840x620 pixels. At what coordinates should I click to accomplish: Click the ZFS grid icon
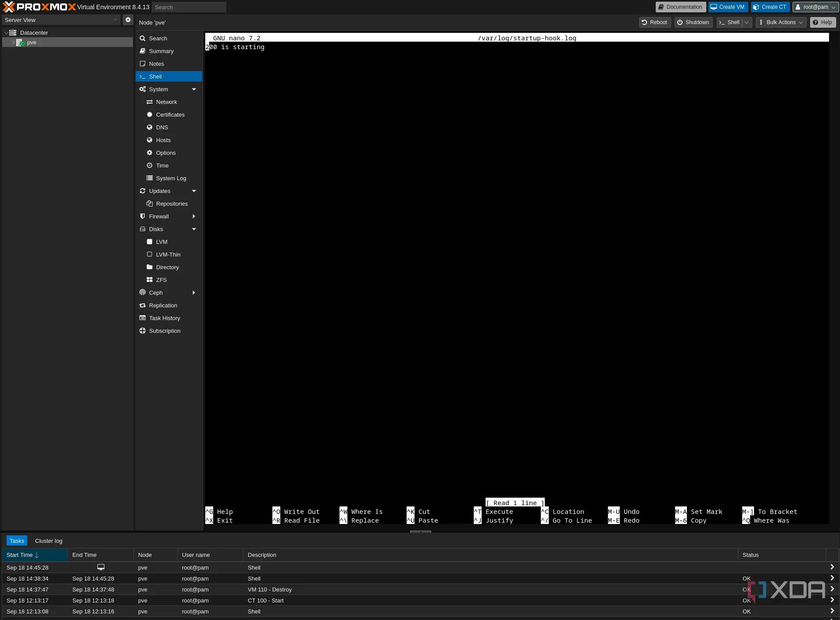[150, 280]
